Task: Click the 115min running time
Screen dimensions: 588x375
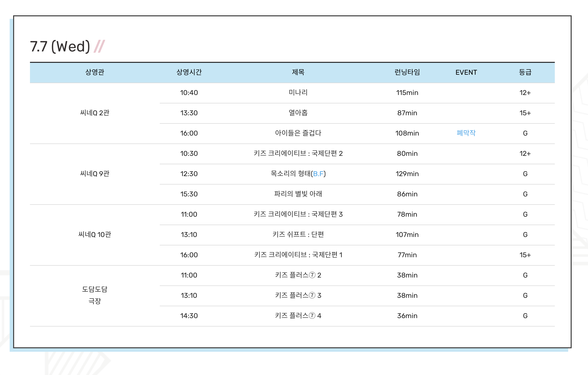Action: point(407,93)
